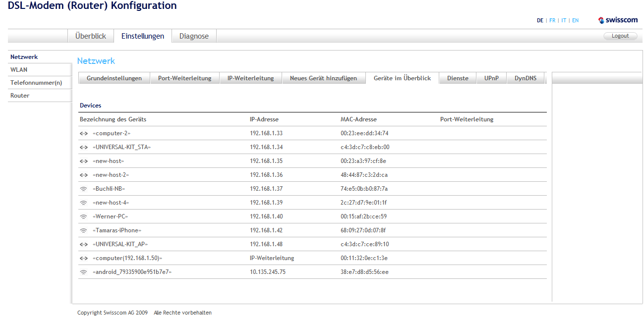
Task: Click the Wi-Fi icon beside Buchli-NB
Action: tap(83, 189)
